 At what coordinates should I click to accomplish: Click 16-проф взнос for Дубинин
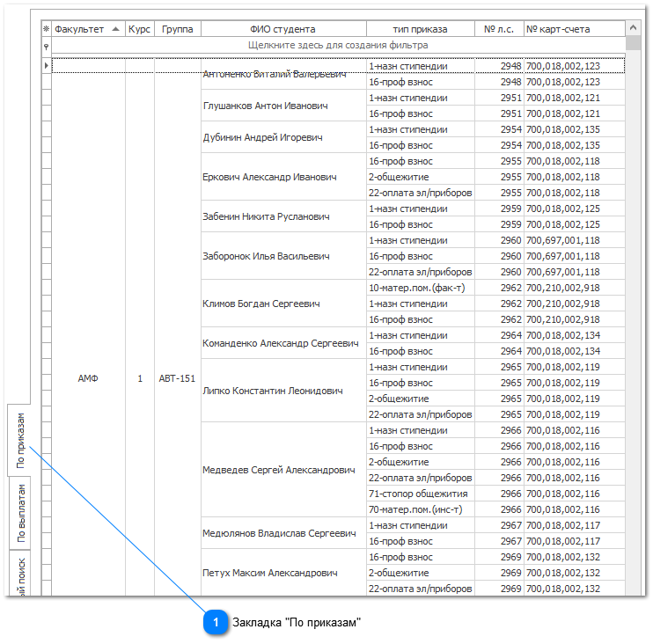[x=420, y=145]
